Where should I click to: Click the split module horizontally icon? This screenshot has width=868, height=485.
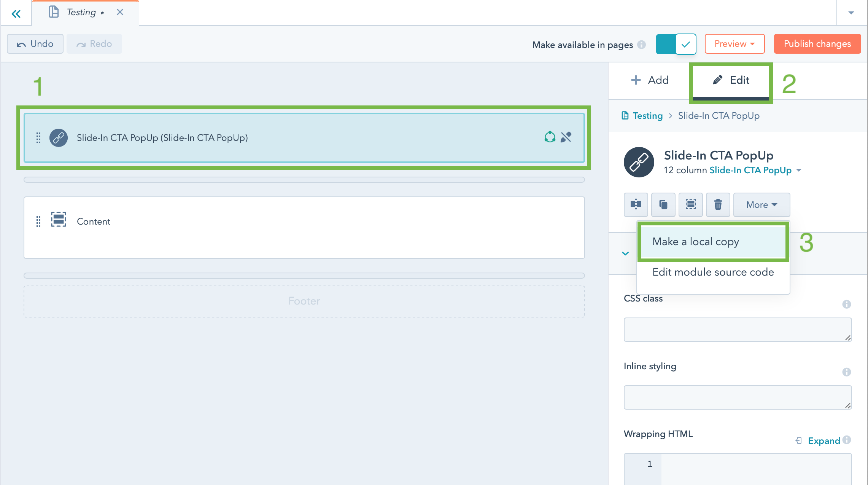pos(636,205)
